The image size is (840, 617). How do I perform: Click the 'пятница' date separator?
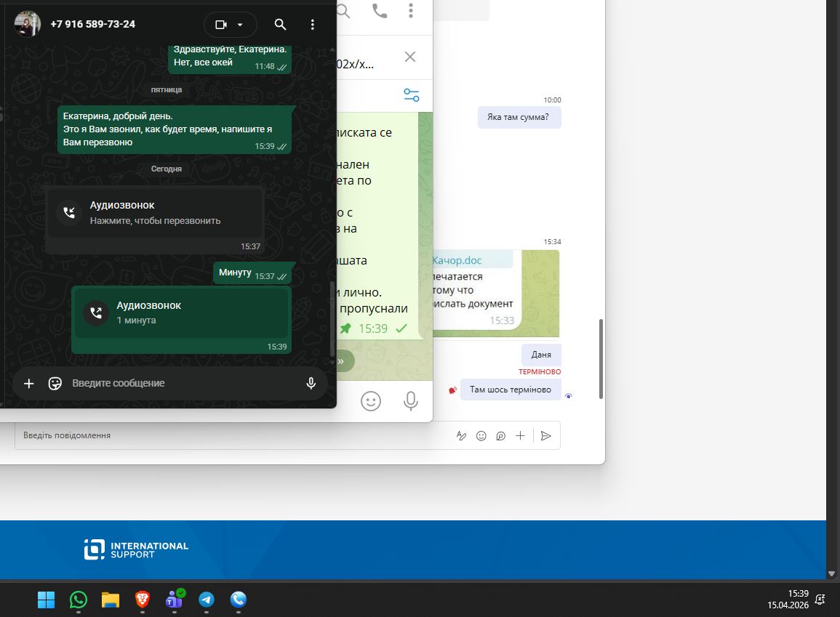pos(166,90)
